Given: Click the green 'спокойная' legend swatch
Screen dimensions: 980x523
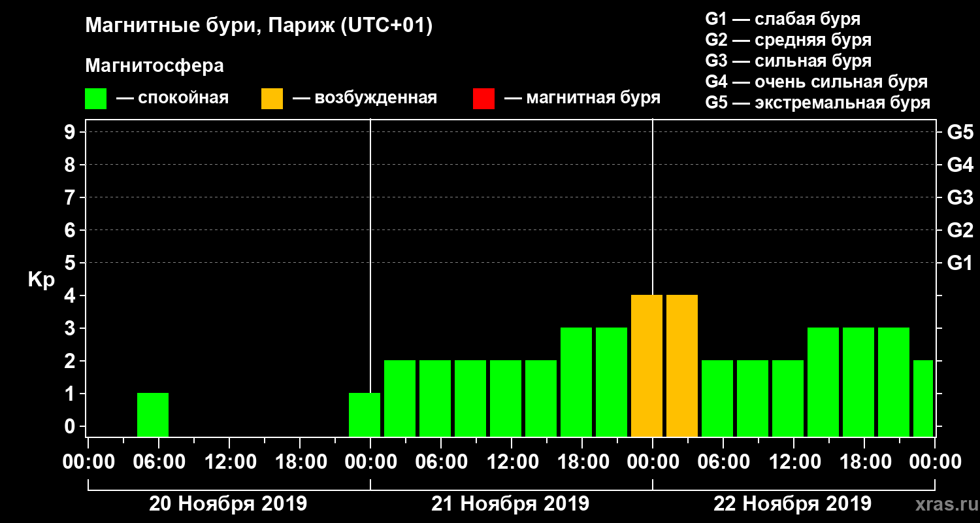Looking at the screenshot, I should (95, 99).
